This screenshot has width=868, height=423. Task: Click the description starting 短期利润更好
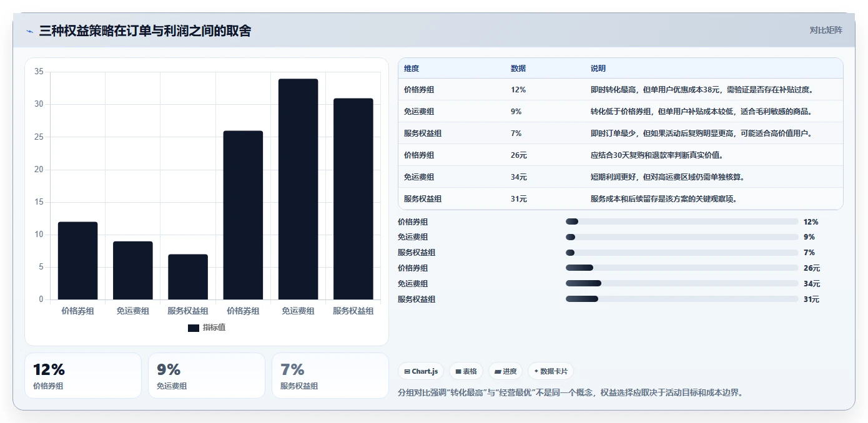coord(668,177)
